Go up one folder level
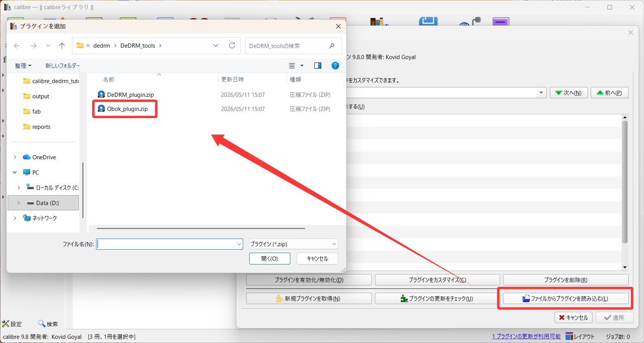Image resolution: width=644 pixels, height=343 pixels. 62,46
